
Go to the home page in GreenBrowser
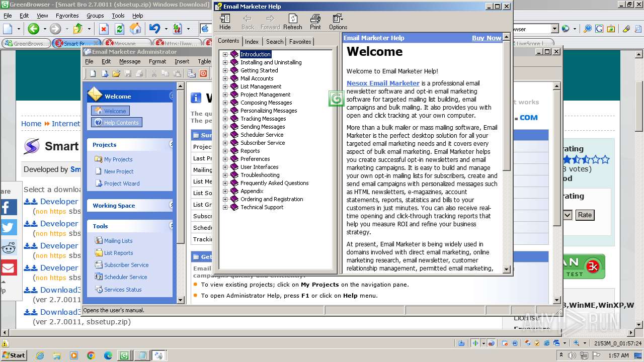click(x=135, y=29)
